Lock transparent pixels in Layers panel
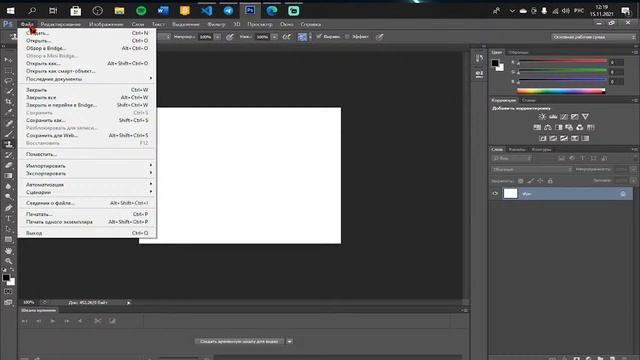The height and width of the screenshot is (360, 640). pos(520,181)
